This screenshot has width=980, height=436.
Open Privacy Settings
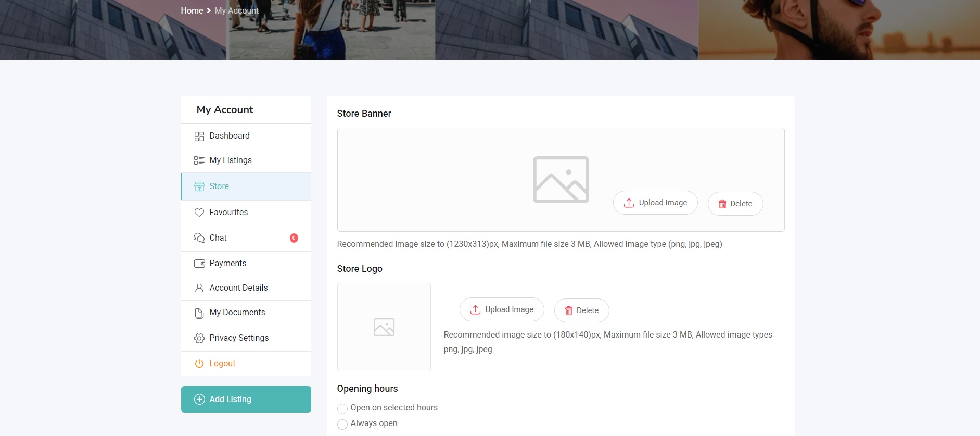click(246, 338)
